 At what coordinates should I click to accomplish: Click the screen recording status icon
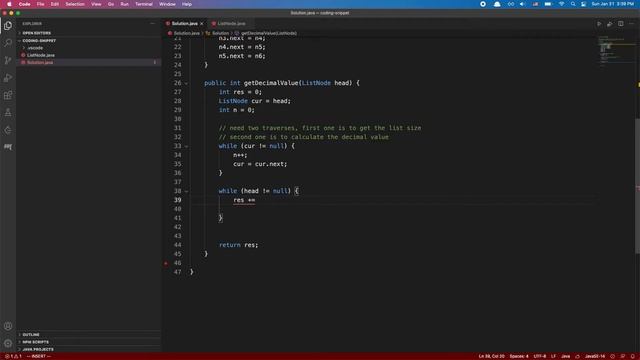click(483, 4)
